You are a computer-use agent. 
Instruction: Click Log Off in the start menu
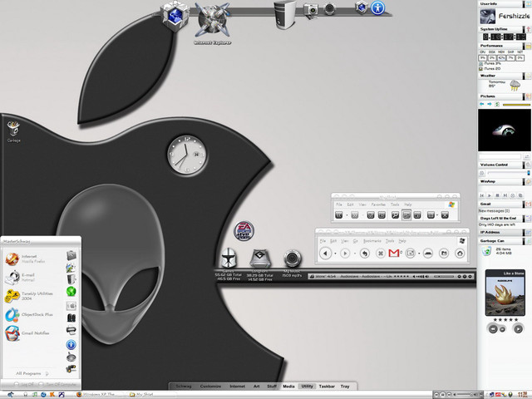(x=24, y=384)
